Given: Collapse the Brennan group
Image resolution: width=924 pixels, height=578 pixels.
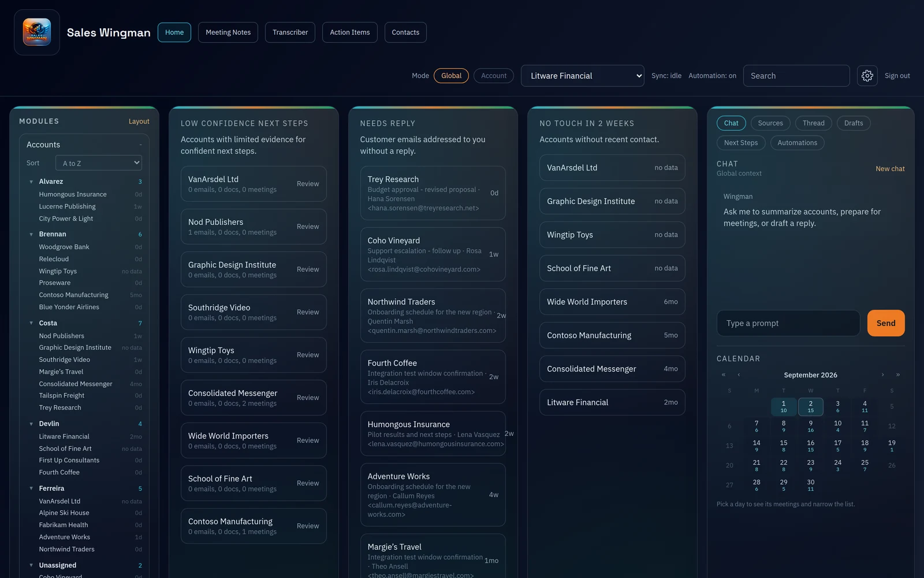Looking at the screenshot, I should click(31, 234).
